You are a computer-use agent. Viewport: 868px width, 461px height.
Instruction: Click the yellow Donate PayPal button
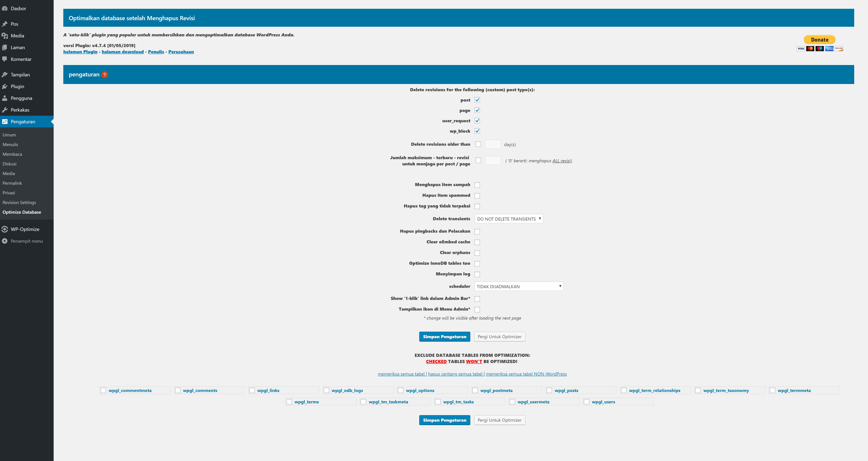click(820, 40)
